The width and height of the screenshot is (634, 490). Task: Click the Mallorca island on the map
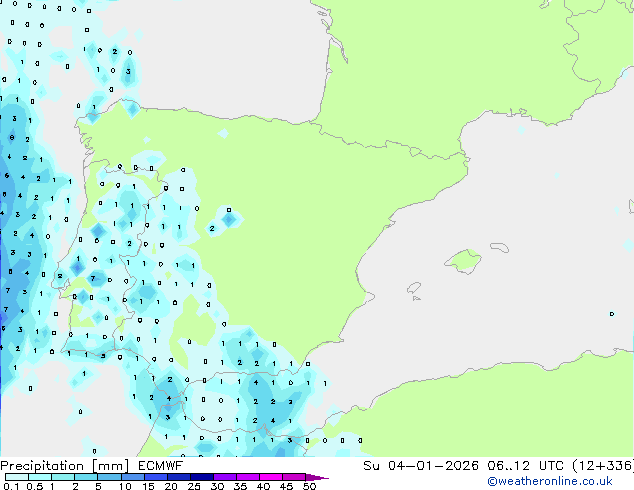[x=463, y=261]
